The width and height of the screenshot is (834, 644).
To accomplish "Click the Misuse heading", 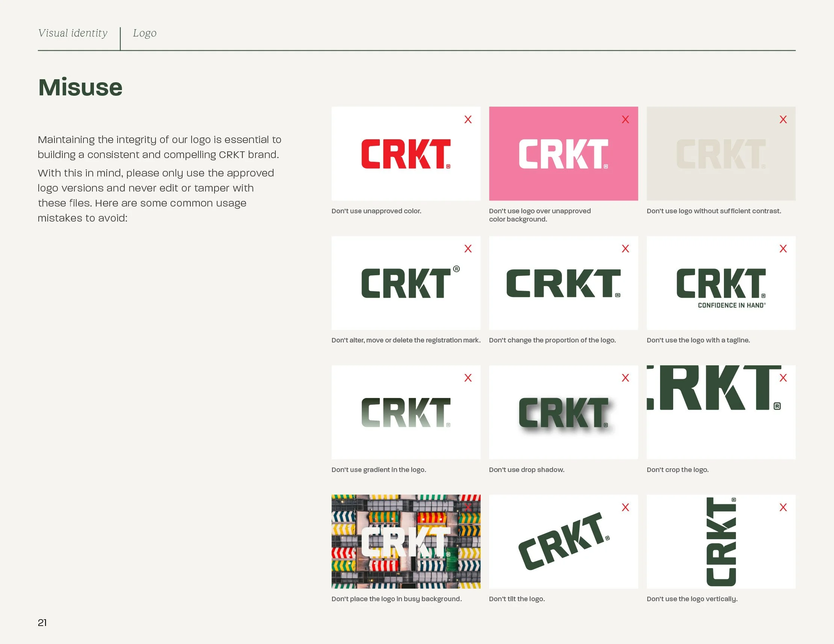I will 80,87.
